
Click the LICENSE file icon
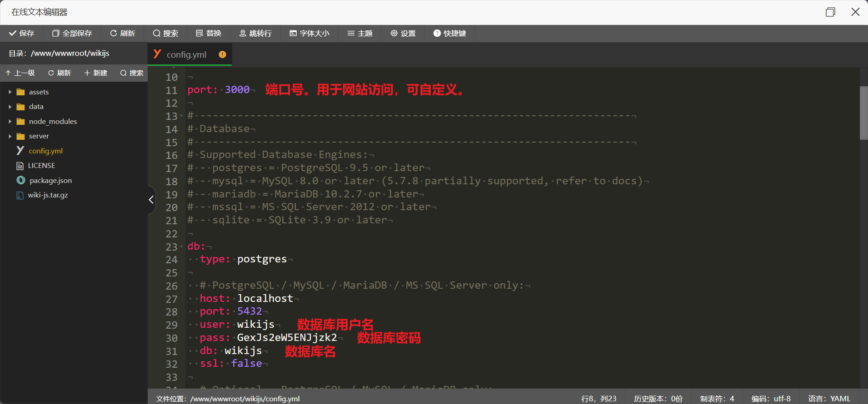20,166
